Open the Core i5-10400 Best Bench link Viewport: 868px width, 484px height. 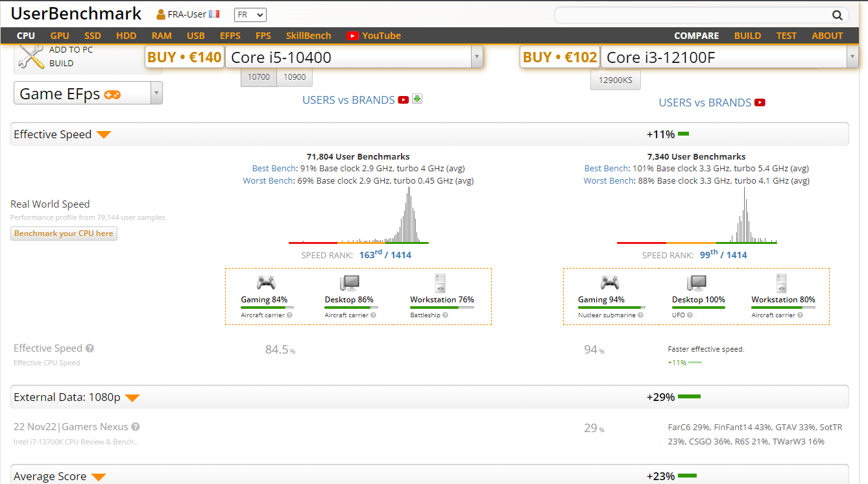pos(274,169)
